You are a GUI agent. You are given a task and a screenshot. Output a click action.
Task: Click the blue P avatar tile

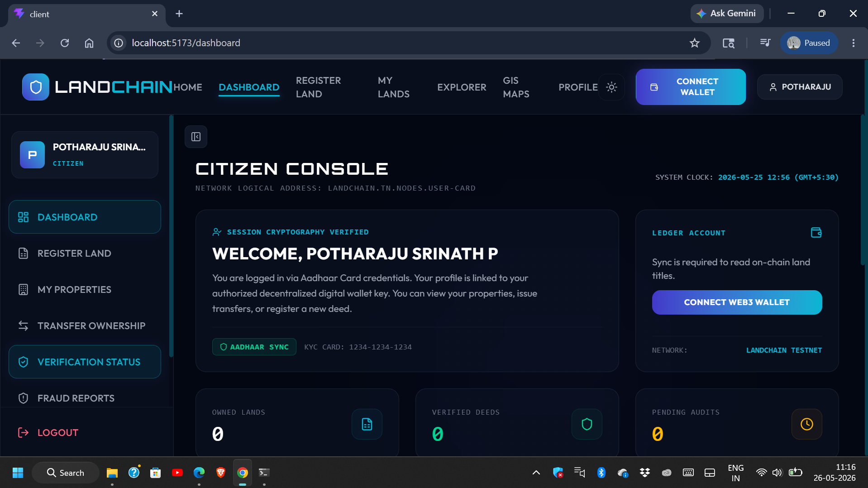33,155
